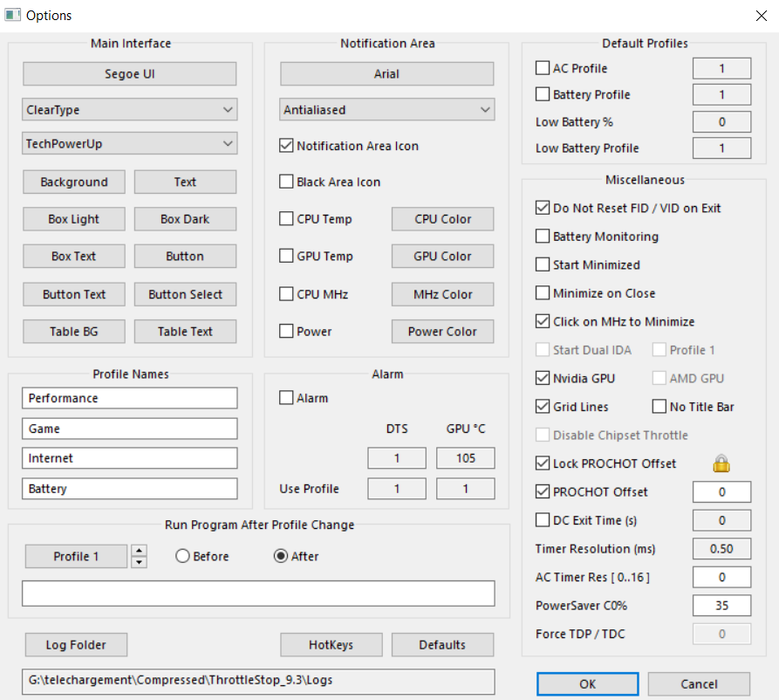Click the log folder path field
This screenshot has width=779, height=700.
point(258,682)
